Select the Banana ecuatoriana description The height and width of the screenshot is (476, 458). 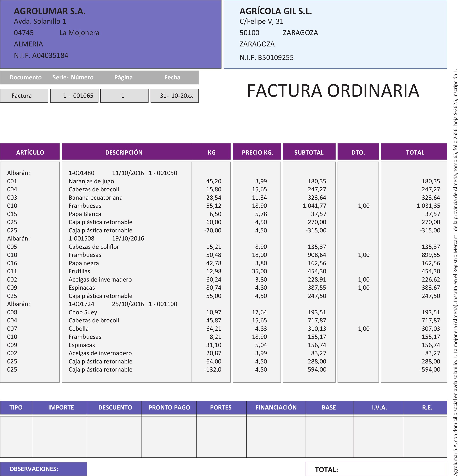[x=95, y=198]
